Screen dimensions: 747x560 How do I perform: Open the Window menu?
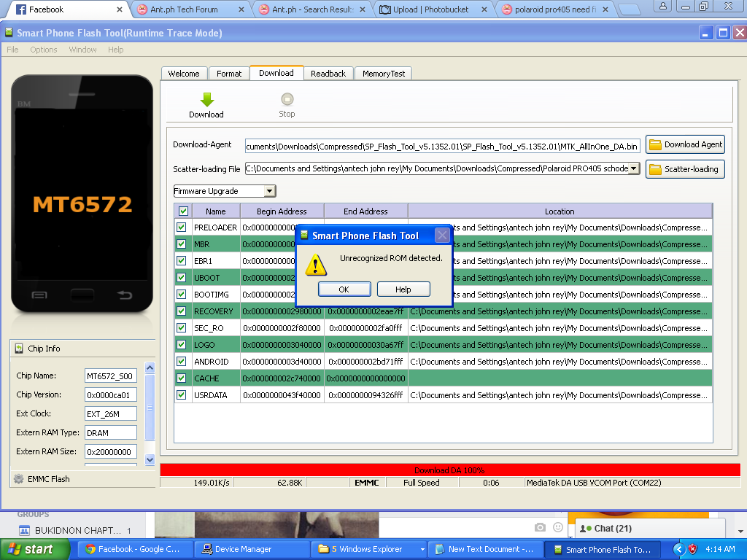[82, 50]
